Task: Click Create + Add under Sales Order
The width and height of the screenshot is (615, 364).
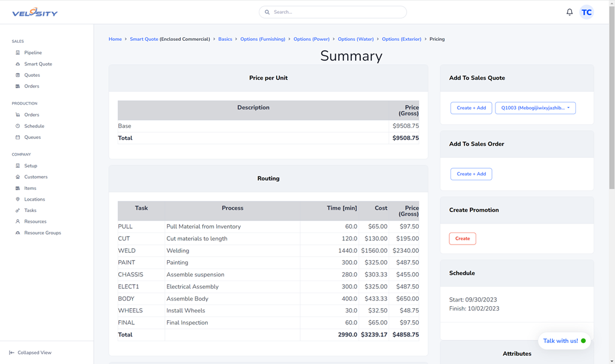Action: (471, 174)
